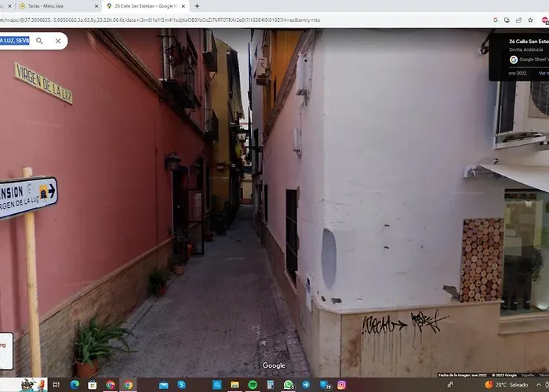Click the ship widget on taskbar
Image resolution: width=549 pixels, height=392 pixels.
(34, 385)
